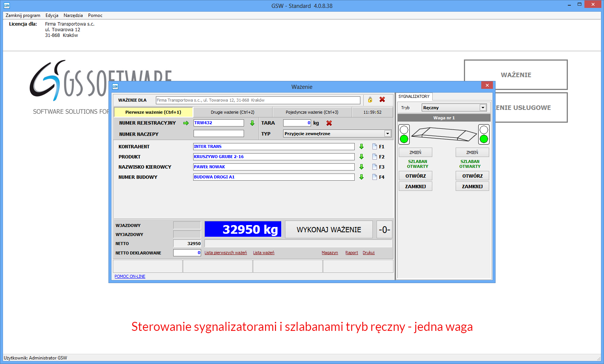Switch to Drugie ważenie tab
This screenshot has height=364, width=604.
point(232,112)
